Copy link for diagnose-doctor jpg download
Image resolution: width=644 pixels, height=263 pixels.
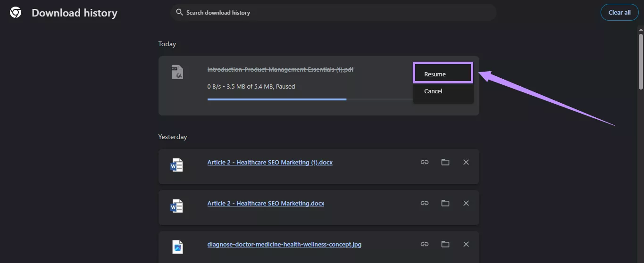(425, 244)
